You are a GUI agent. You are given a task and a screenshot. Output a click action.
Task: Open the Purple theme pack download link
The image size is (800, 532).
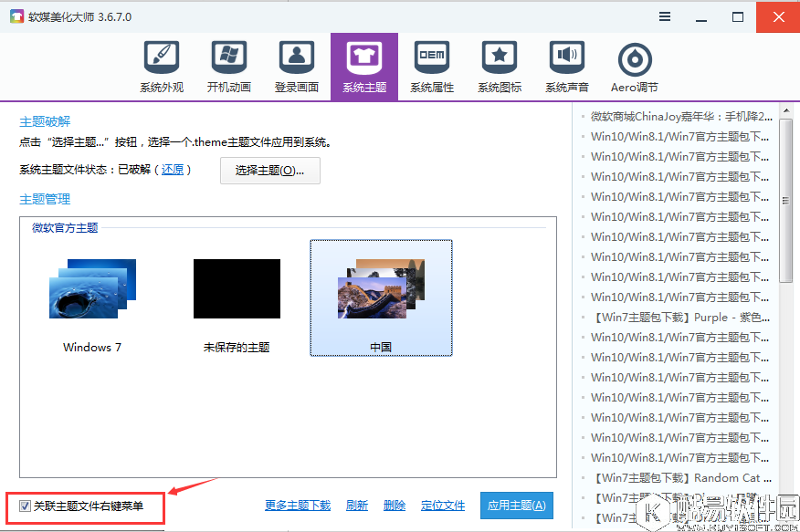679,317
